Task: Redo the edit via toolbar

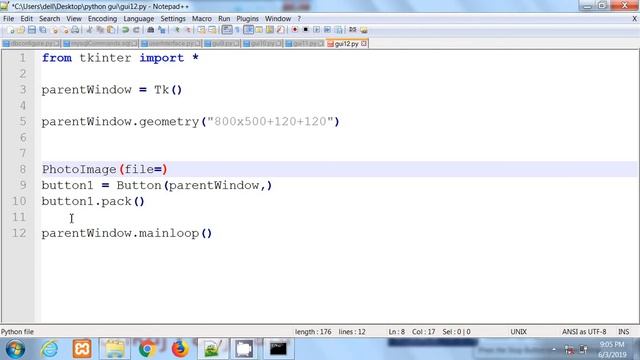Action: pos(136,30)
